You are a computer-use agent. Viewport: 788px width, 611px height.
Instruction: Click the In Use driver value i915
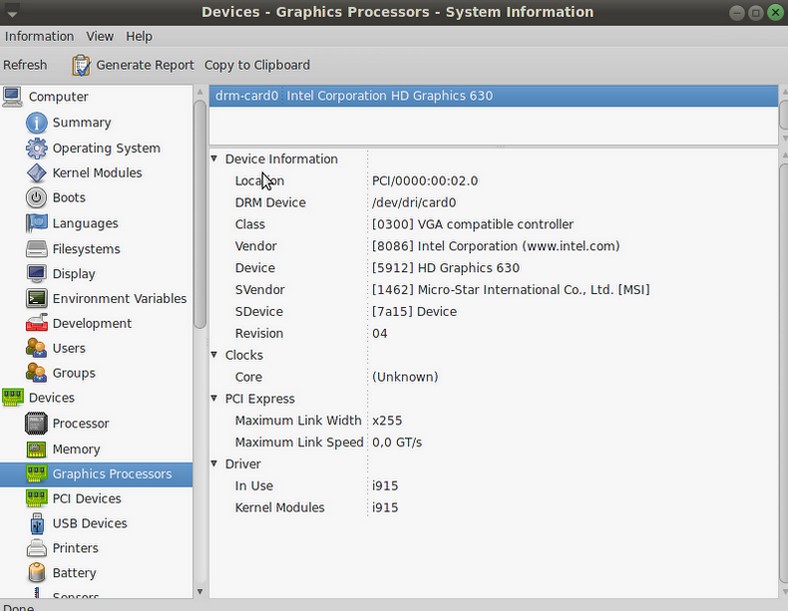[385, 486]
